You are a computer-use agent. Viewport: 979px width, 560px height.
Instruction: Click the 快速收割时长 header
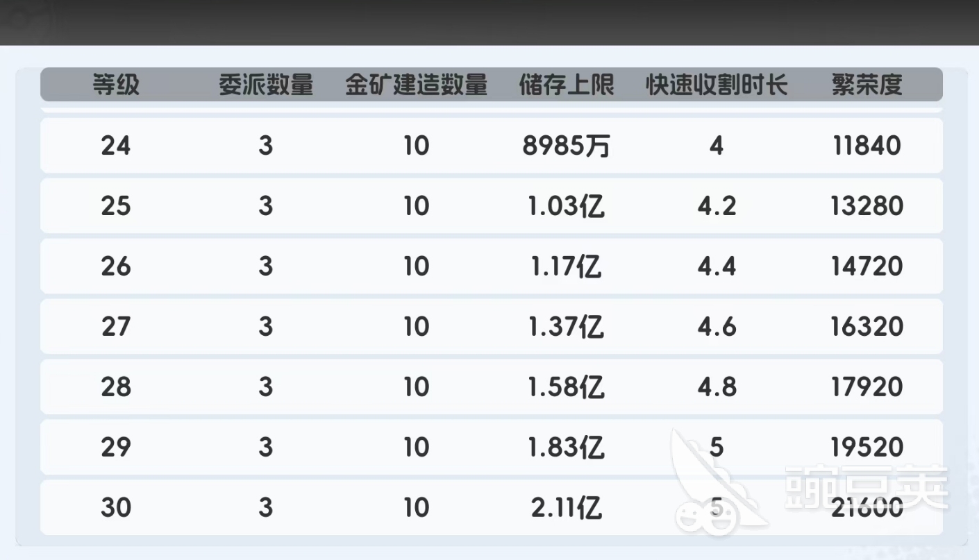tap(717, 85)
